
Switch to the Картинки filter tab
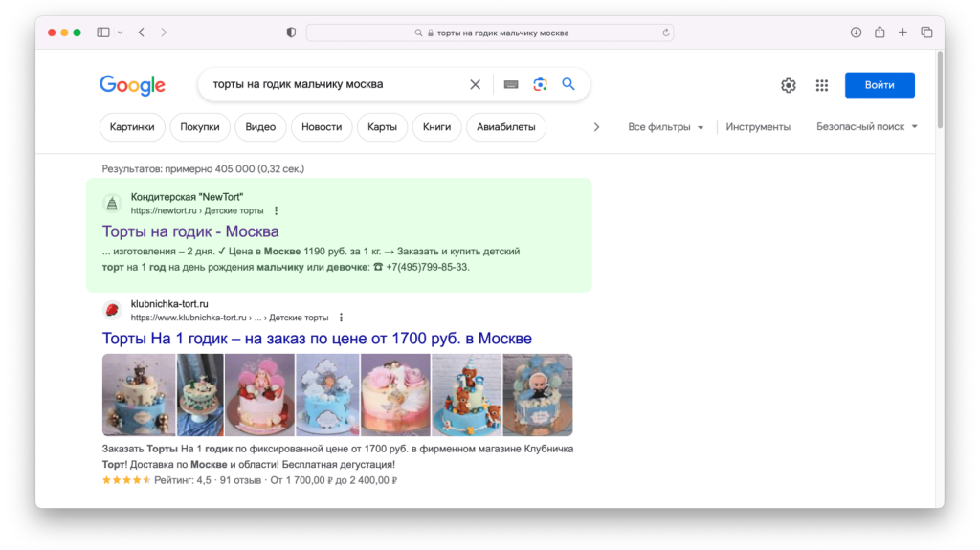click(x=132, y=127)
